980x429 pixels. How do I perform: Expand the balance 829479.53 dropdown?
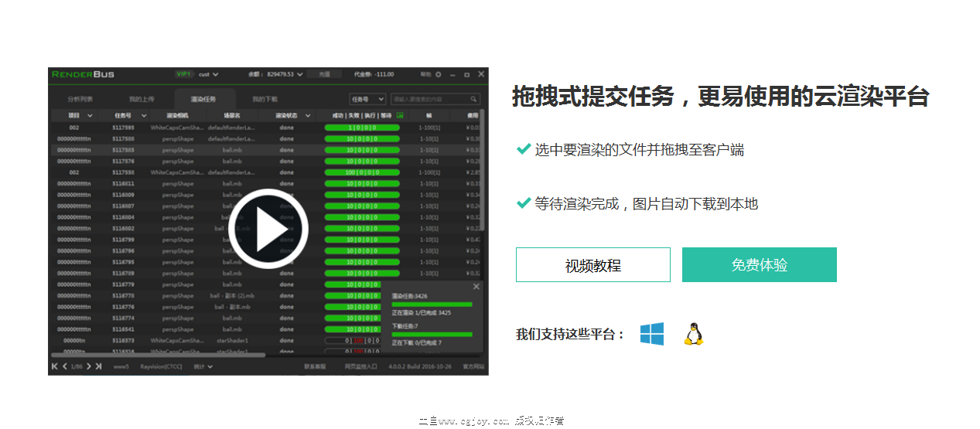299,74
